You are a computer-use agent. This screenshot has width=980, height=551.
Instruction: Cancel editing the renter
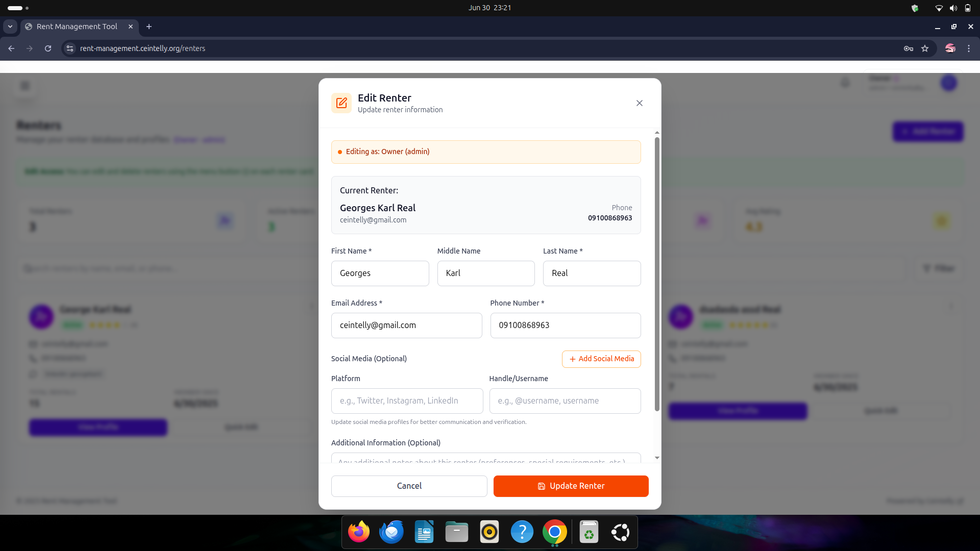[409, 486]
